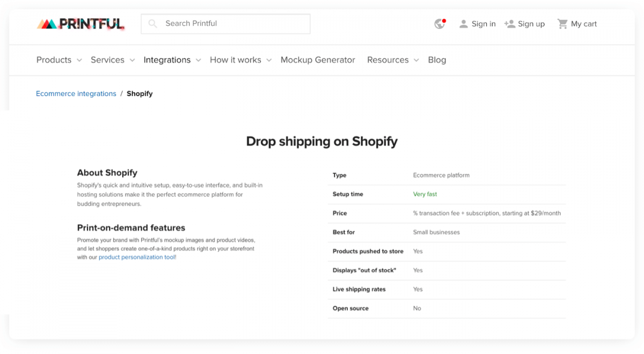Click the Setup time label
644x354 pixels.
click(348, 194)
